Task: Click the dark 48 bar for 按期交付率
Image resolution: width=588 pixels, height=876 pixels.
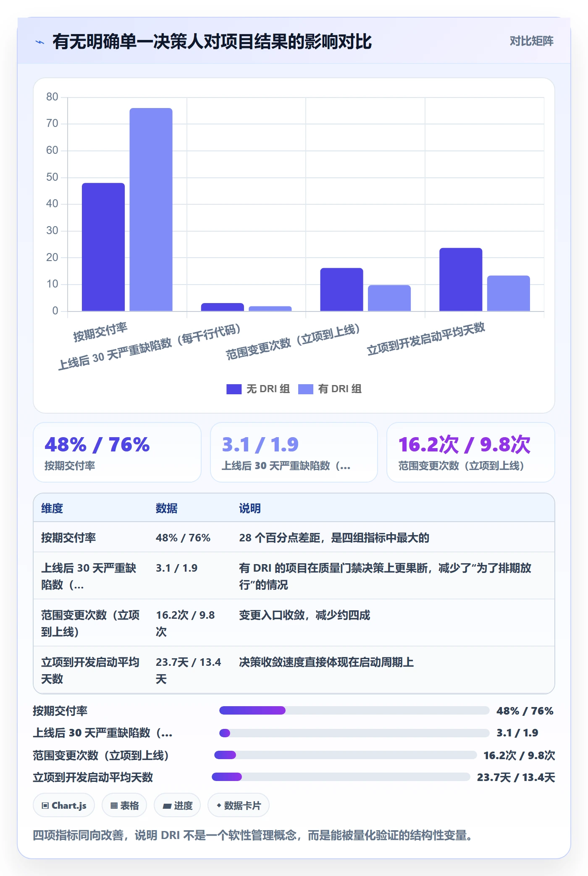Action: [x=103, y=247]
